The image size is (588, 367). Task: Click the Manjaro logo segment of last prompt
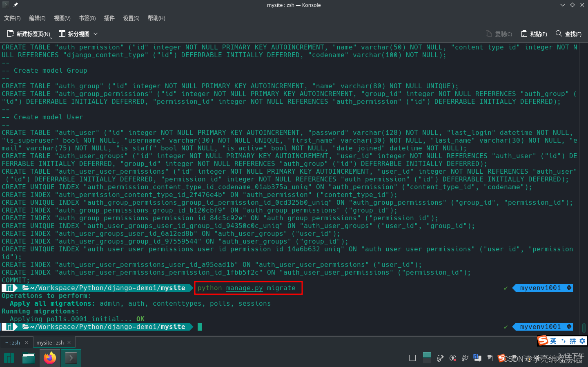pos(9,327)
